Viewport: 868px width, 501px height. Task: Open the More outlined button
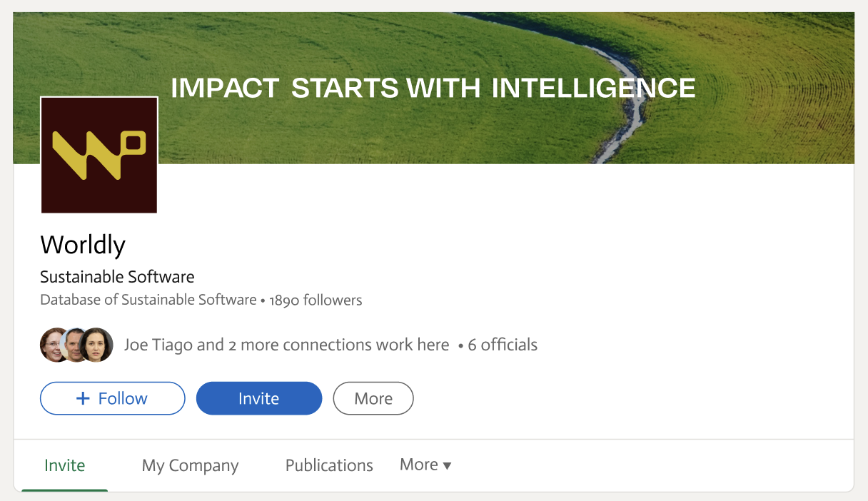pyautogui.click(x=373, y=398)
